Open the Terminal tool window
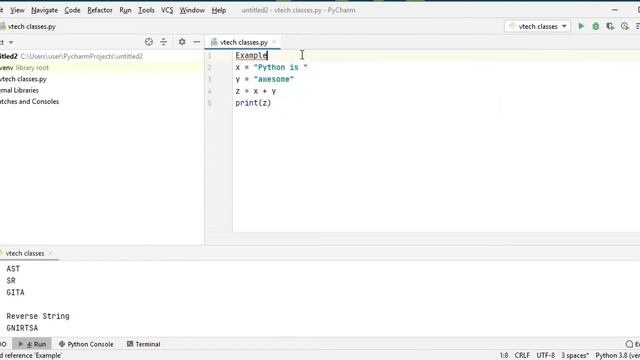The height and width of the screenshot is (360, 640). click(144, 344)
